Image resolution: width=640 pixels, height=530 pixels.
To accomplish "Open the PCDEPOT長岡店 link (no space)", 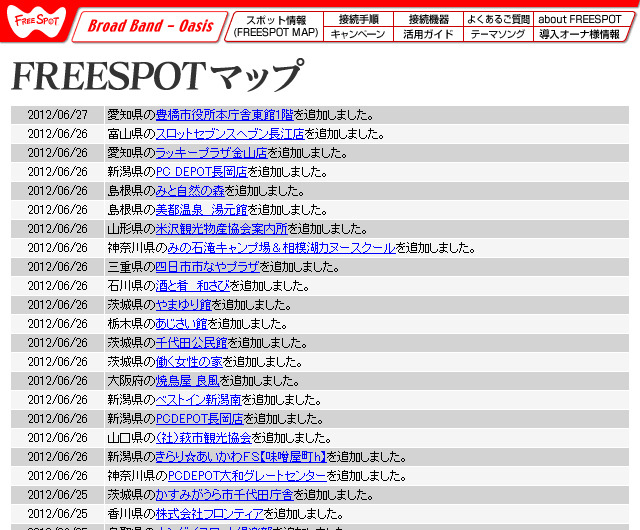I will point(200,419).
